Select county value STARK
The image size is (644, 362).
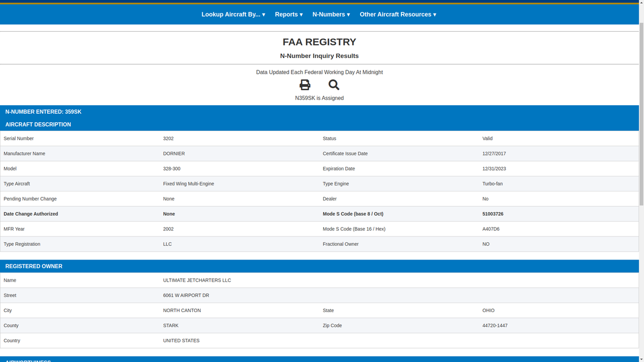click(171, 326)
